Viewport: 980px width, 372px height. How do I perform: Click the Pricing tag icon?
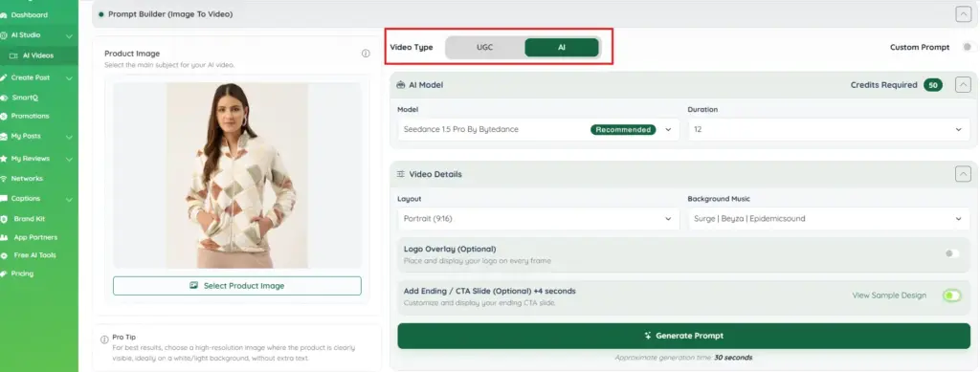point(4,274)
